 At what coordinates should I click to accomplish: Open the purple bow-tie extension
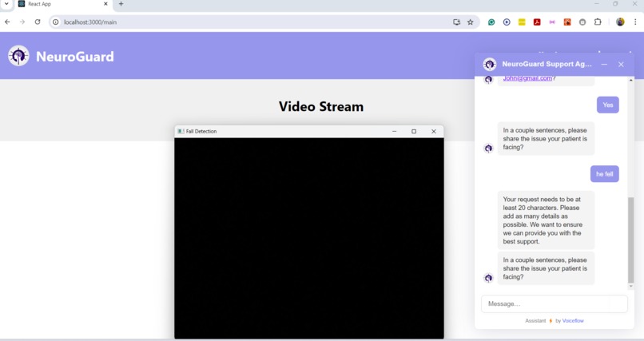pos(552,22)
